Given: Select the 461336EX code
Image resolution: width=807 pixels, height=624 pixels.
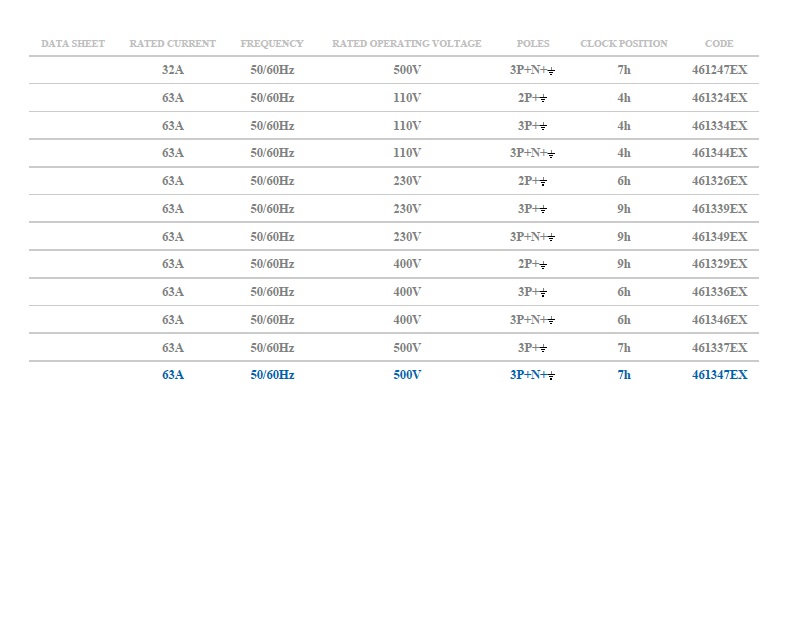Looking at the screenshot, I should [x=719, y=292].
